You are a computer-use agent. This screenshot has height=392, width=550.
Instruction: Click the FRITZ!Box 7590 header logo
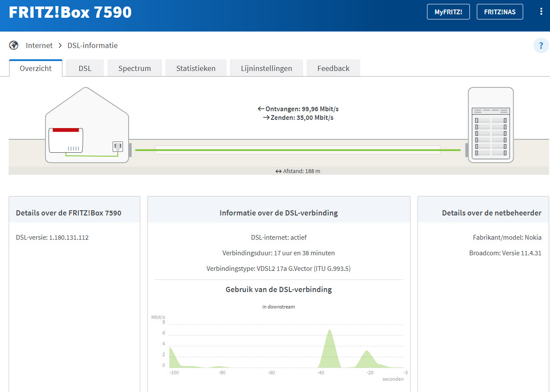point(70,12)
